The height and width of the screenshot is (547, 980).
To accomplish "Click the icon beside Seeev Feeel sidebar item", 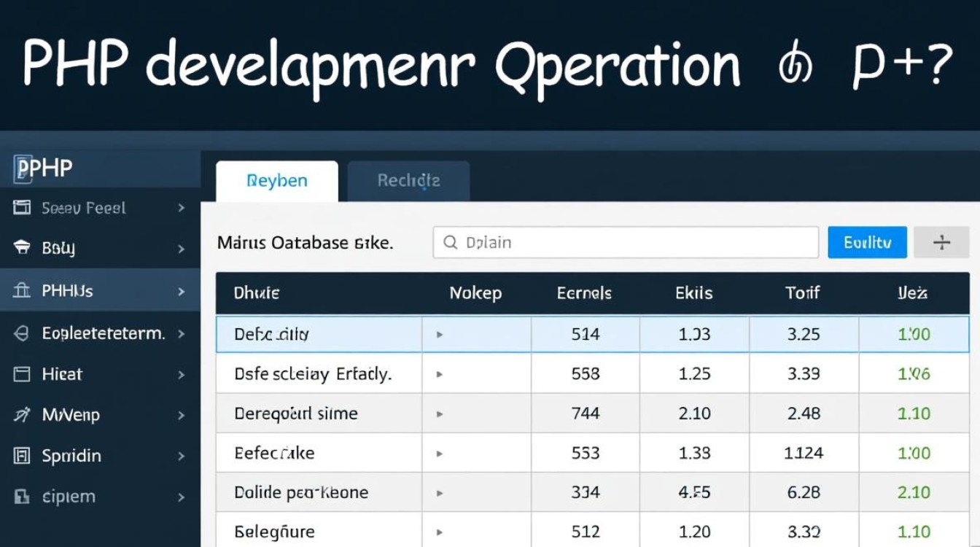I will coord(22,208).
